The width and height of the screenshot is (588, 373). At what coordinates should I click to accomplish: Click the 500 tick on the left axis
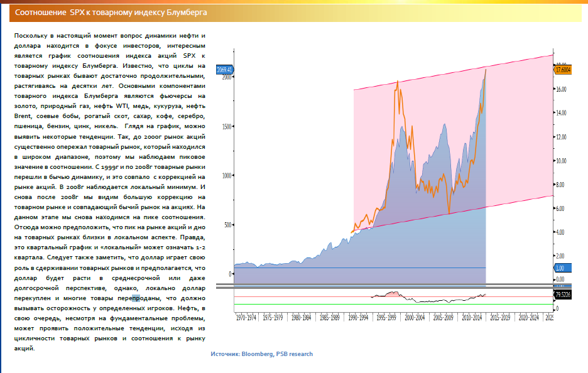(226, 225)
